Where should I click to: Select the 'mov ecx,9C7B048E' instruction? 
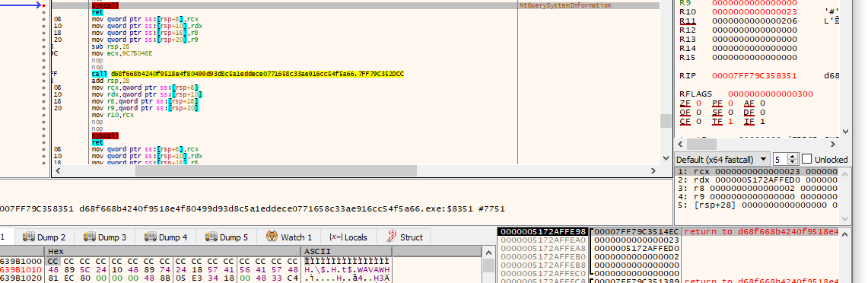pyautogui.click(x=122, y=53)
